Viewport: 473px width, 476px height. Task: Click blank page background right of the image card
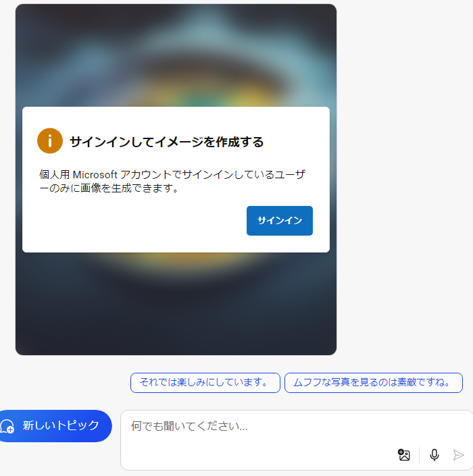404,182
